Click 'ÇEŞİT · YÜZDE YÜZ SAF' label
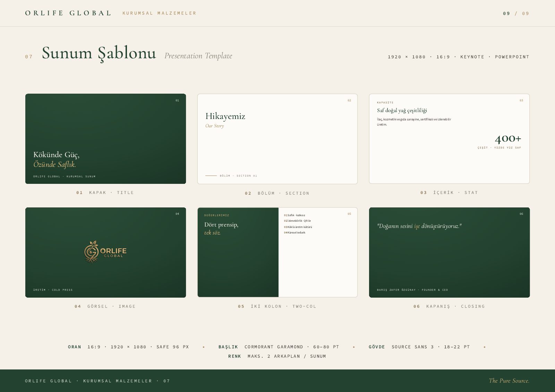This screenshot has height=392, width=555. click(x=499, y=148)
